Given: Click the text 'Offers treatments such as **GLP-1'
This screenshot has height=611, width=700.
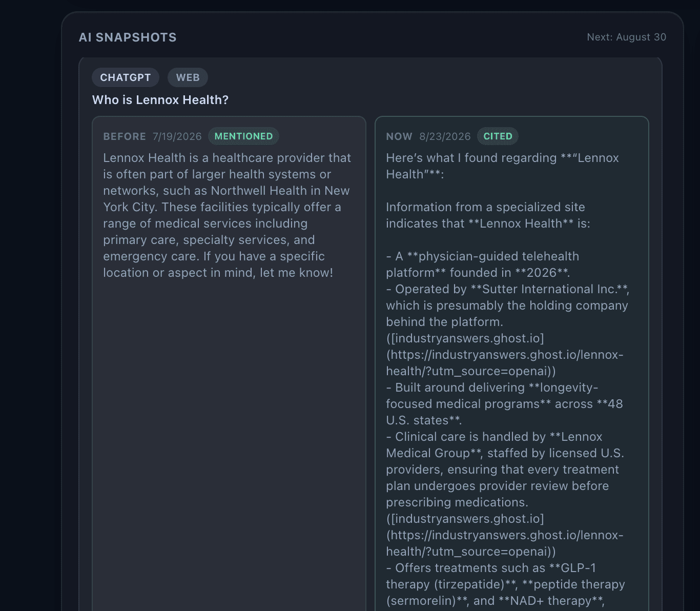Looking at the screenshot, I should pos(496,568).
